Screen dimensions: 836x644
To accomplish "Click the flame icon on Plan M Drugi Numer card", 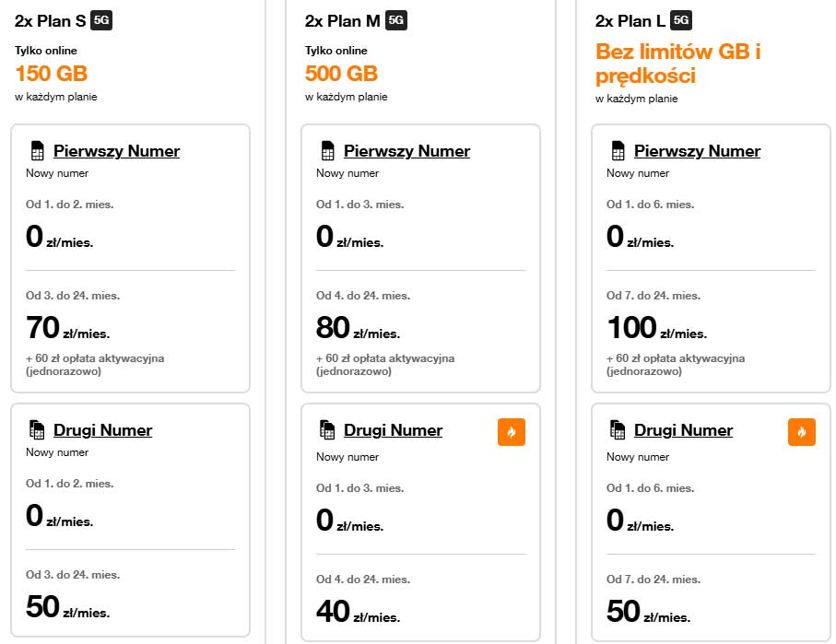I will [x=512, y=431].
